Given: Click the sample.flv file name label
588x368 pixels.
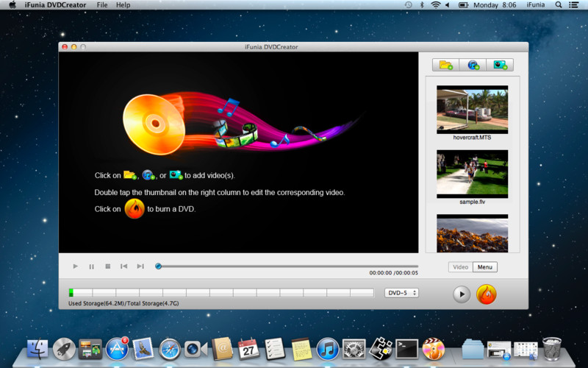Looking at the screenshot, I should [x=472, y=202].
